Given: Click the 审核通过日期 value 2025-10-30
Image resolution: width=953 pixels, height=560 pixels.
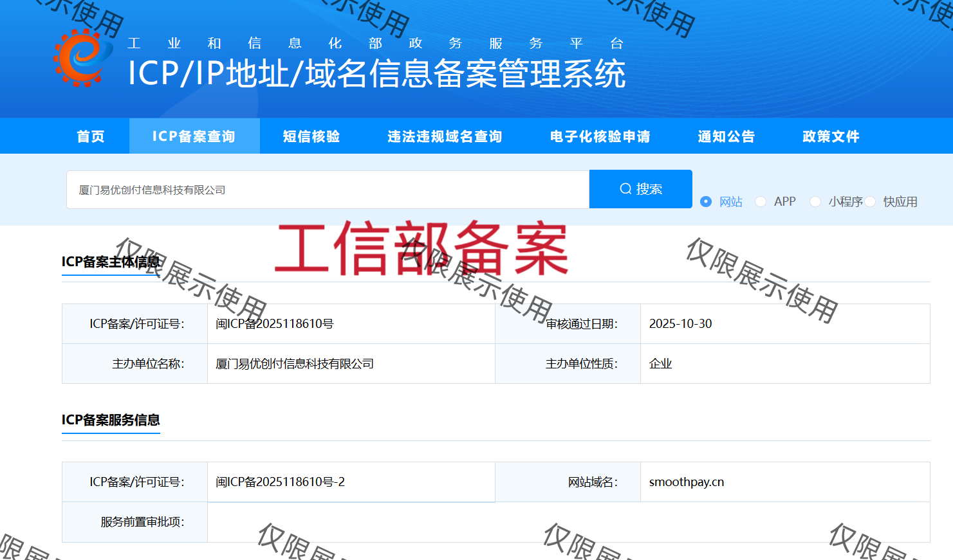Looking at the screenshot, I should [x=680, y=323].
